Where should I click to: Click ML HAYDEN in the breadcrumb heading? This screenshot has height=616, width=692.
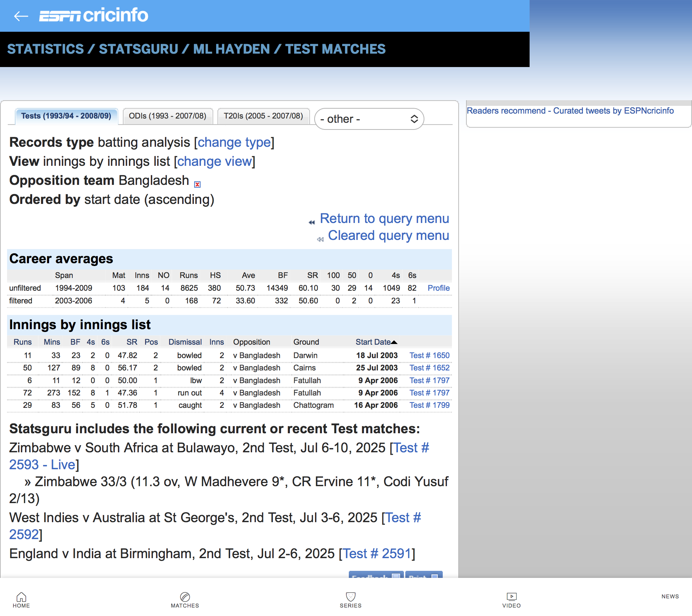click(x=232, y=49)
